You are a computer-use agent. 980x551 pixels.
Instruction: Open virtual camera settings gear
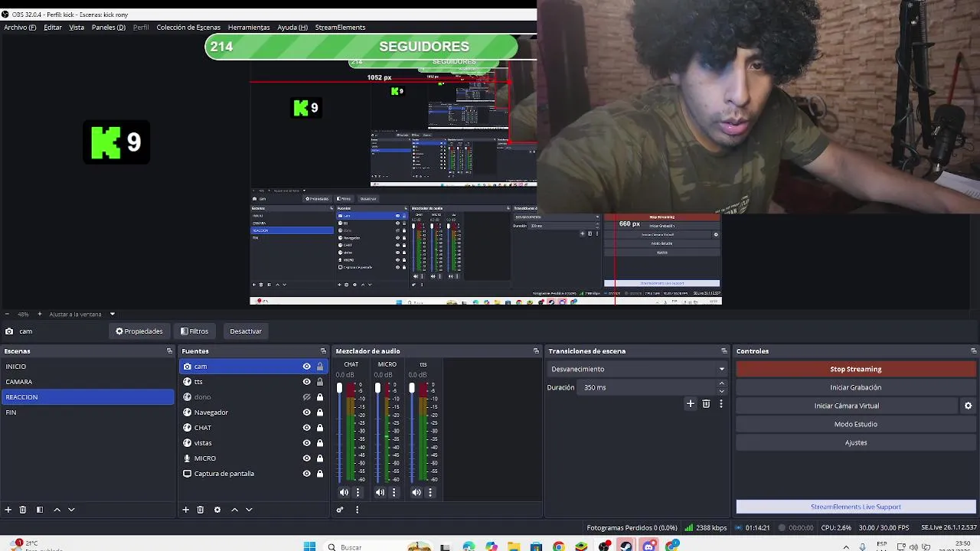968,406
